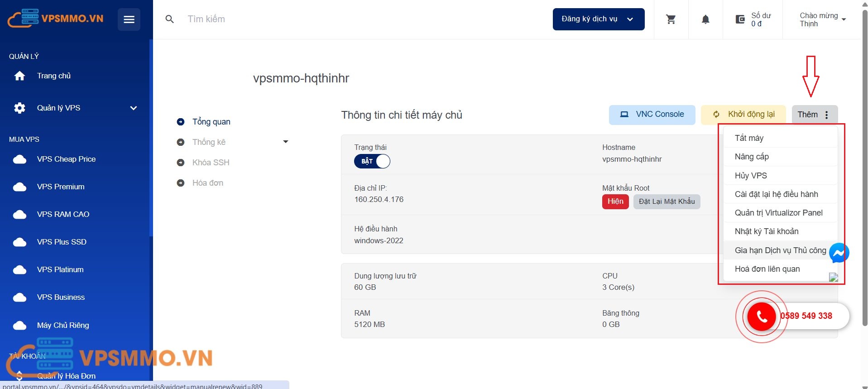Open the Đăng ký dịch vụ dropdown
The height and width of the screenshot is (389, 868).
pyautogui.click(x=598, y=19)
